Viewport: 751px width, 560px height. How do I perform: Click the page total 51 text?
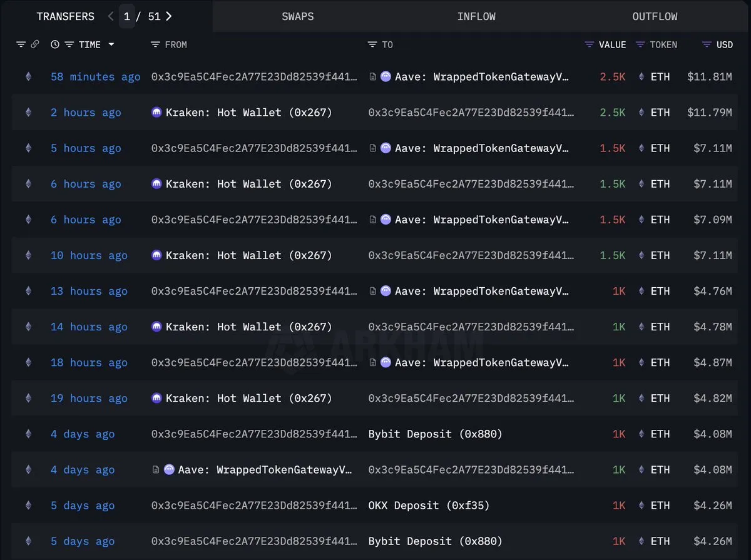tap(154, 16)
